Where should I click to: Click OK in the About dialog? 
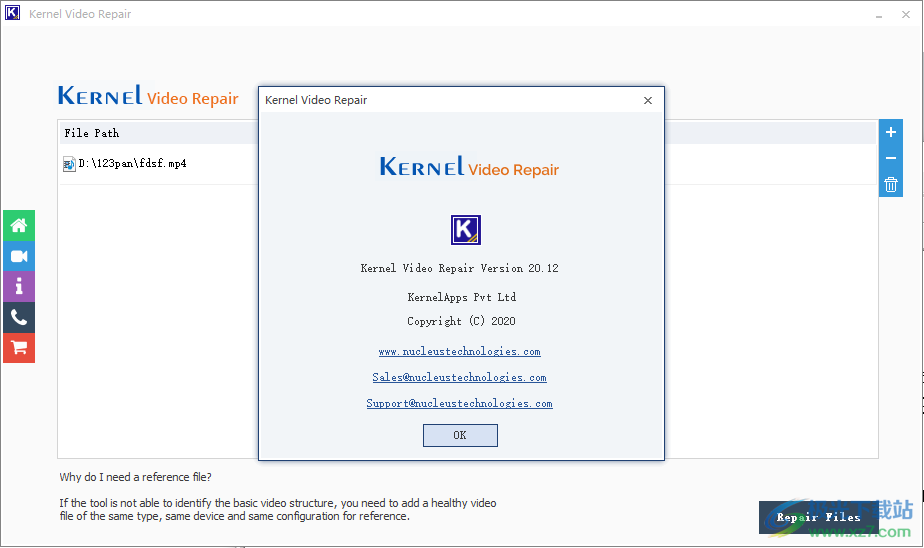[460, 435]
